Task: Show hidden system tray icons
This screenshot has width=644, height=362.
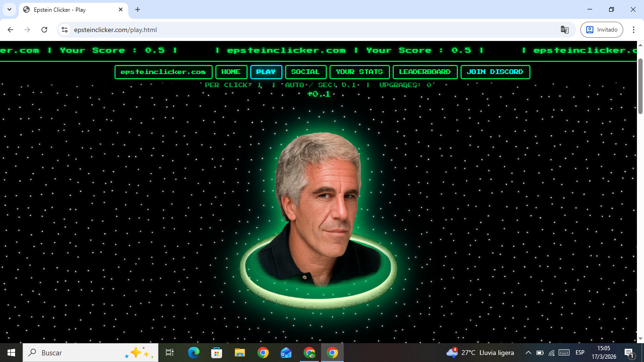Action: point(528,353)
